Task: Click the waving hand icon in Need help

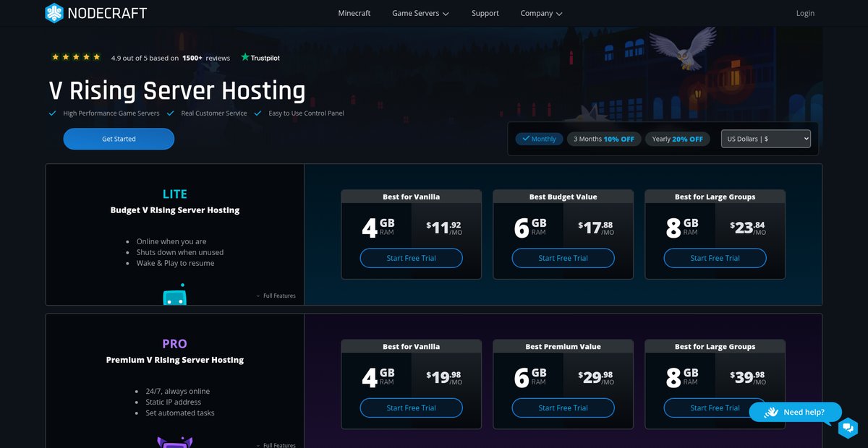Action: click(770, 412)
